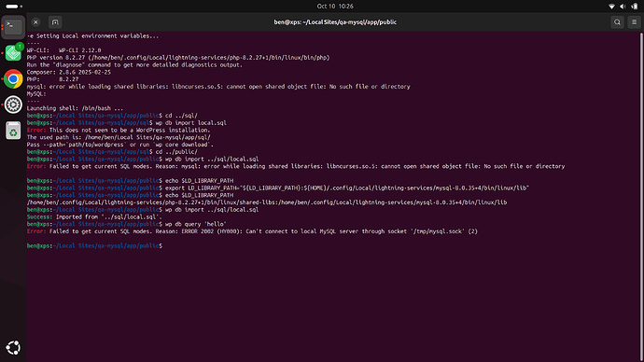Click the 'export LD_LIBRARY_PATH' command line
This screenshot has width=644, height=362.
coord(277,188)
